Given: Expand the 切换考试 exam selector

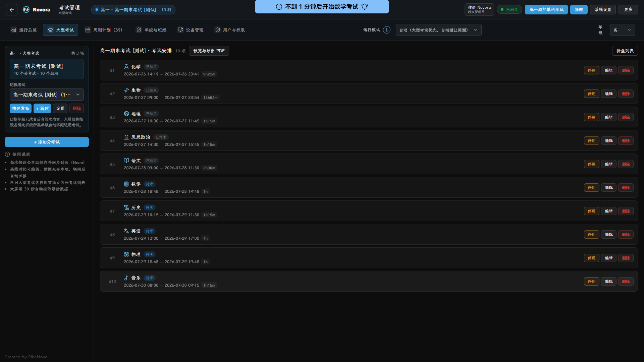Looking at the screenshot, I should pyautogui.click(x=47, y=95).
